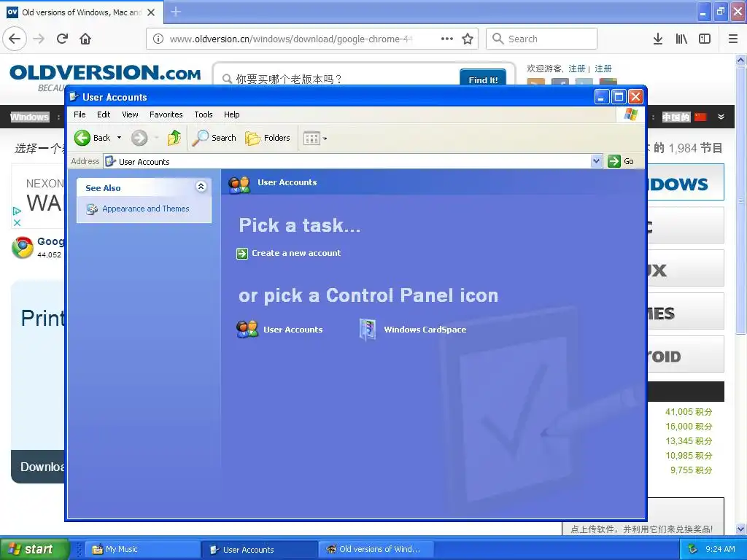
Task: Open the Edit menu
Action: [x=104, y=114]
